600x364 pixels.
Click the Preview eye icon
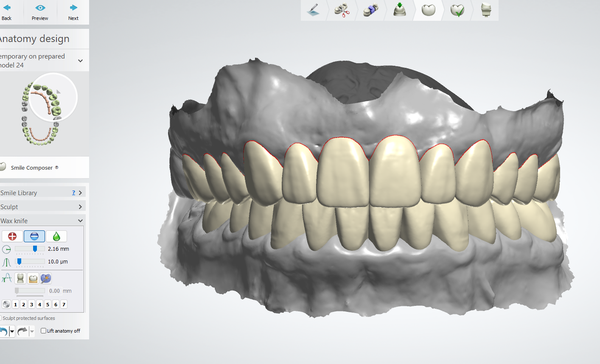tap(40, 8)
